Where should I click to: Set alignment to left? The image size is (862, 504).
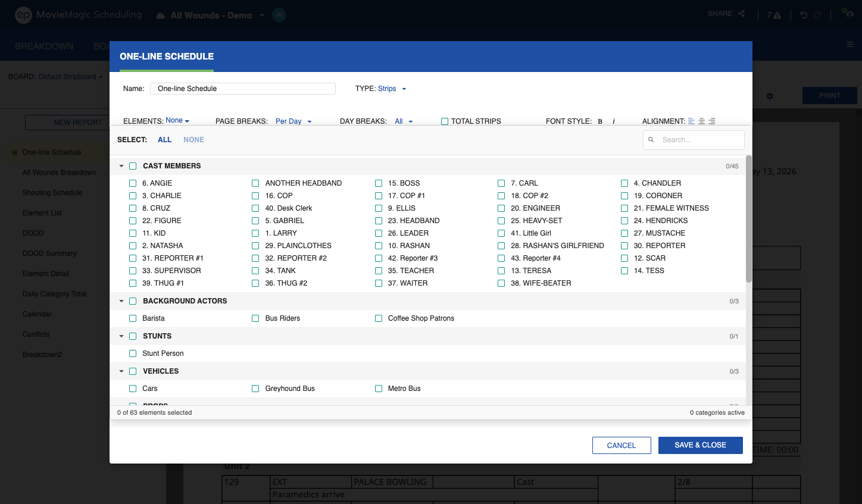(x=691, y=121)
